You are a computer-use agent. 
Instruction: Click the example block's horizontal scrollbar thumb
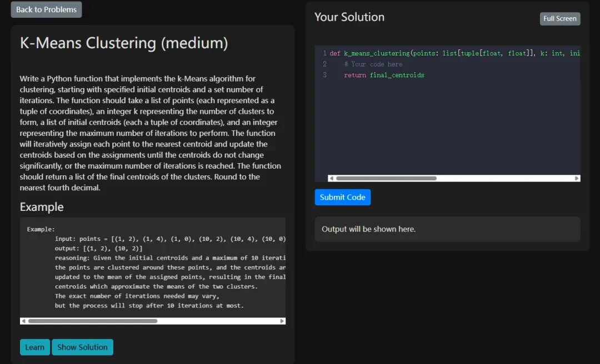point(92,321)
